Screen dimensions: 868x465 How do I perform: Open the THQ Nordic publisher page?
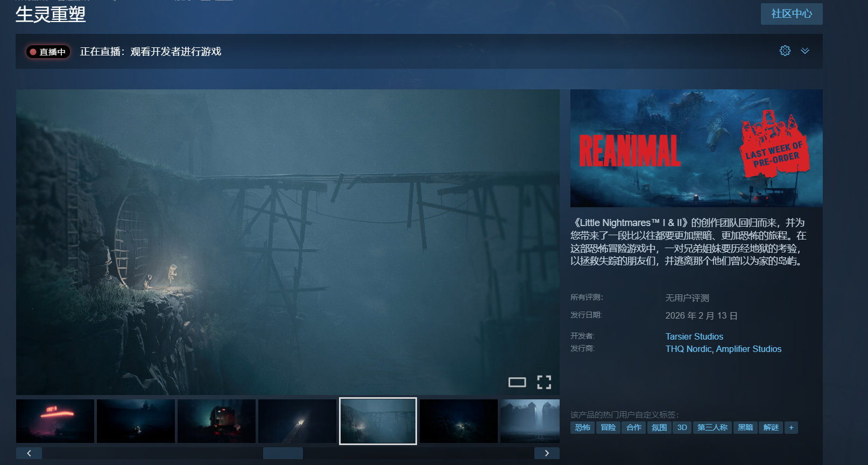coord(688,349)
